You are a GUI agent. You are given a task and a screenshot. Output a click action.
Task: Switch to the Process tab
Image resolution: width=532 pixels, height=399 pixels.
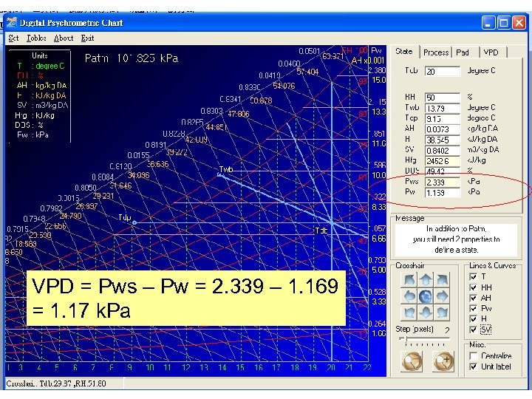point(435,52)
